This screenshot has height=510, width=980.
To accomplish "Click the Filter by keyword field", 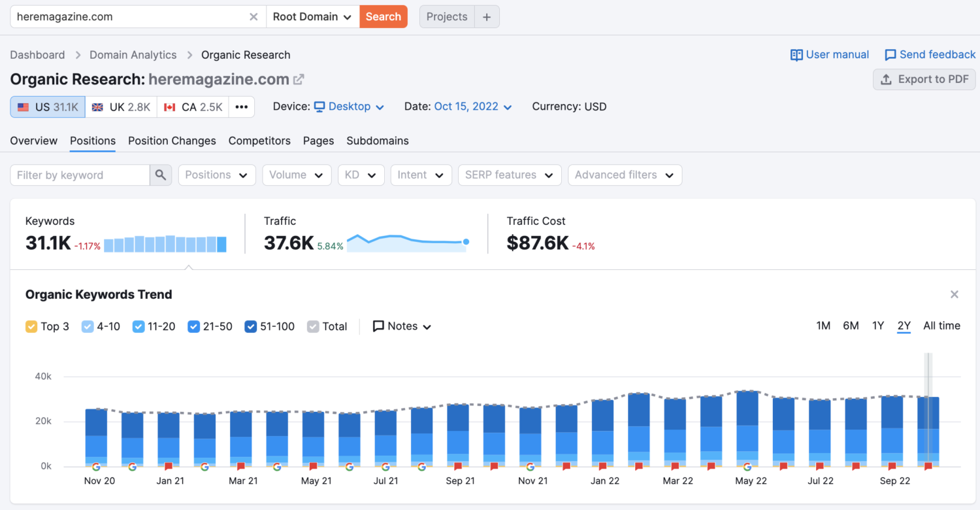I will 80,175.
